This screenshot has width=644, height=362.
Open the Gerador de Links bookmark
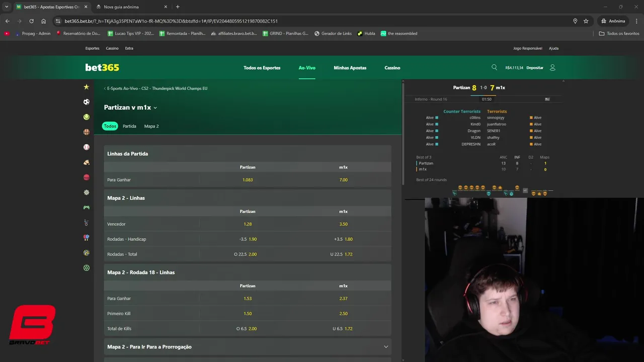point(333,34)
